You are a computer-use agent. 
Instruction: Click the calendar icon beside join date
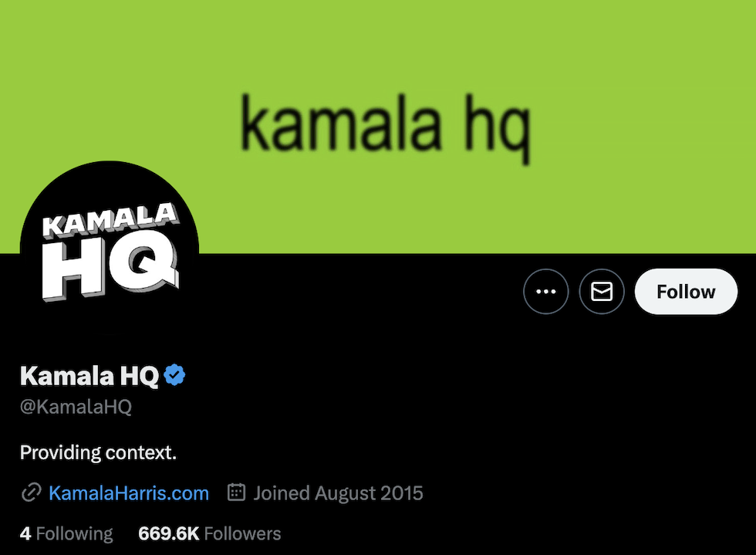pyautogui.click(x=236, y=492)
